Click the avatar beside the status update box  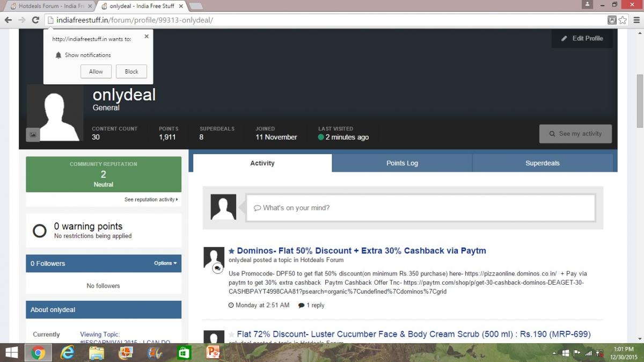[223, 207]
